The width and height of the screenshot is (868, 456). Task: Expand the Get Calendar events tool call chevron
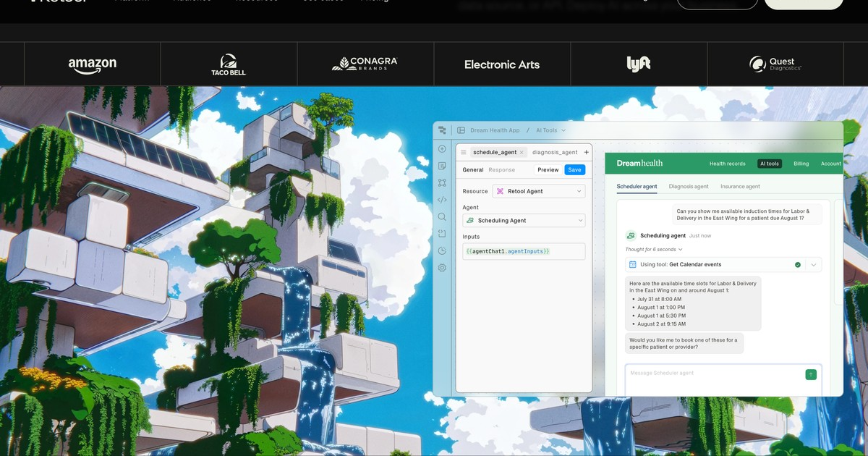[814, 265]
